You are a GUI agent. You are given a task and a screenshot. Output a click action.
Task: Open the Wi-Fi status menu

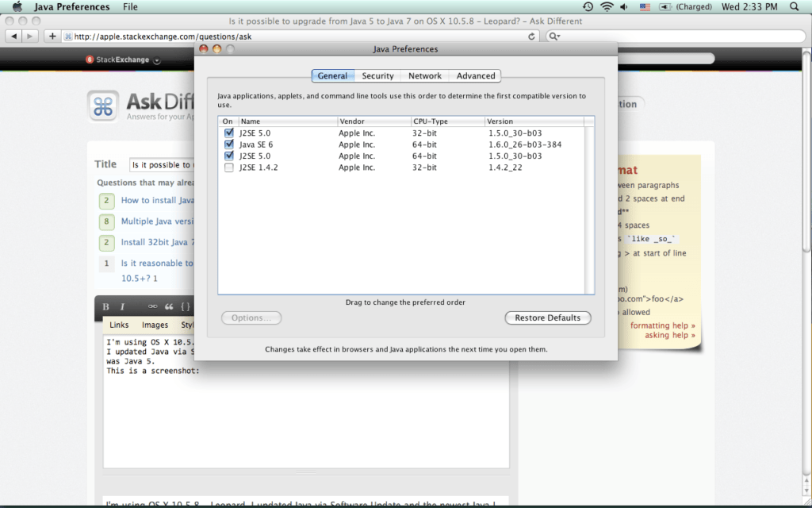(607, 7)
